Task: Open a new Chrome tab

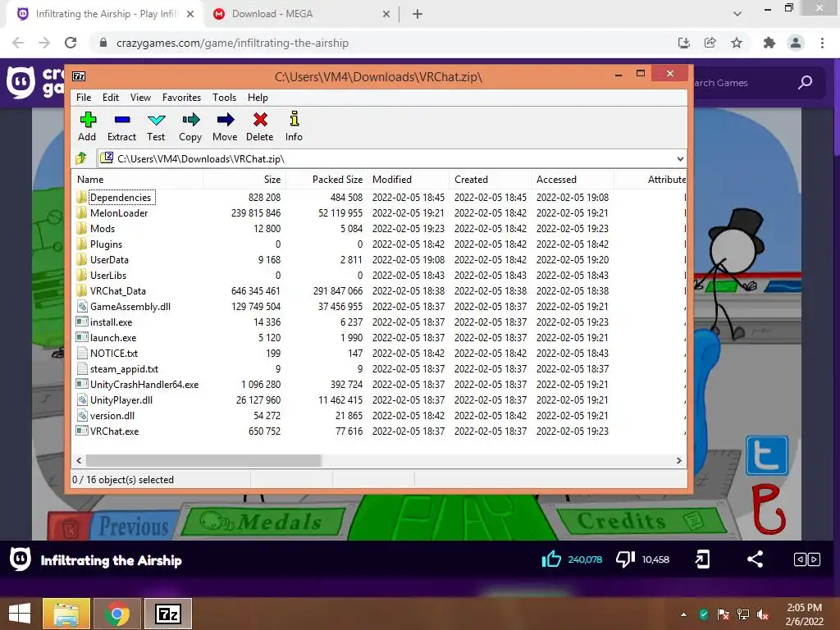Action: pos(418,14)
